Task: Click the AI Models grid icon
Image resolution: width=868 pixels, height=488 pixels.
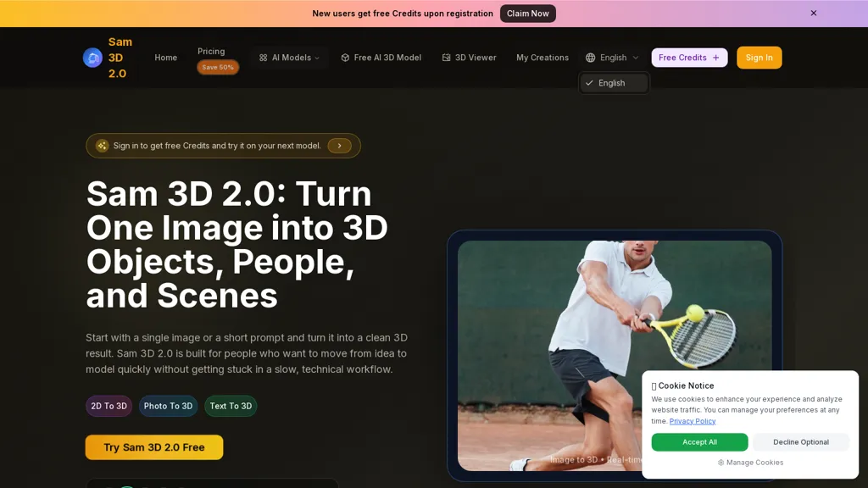Action: [263, 58]
